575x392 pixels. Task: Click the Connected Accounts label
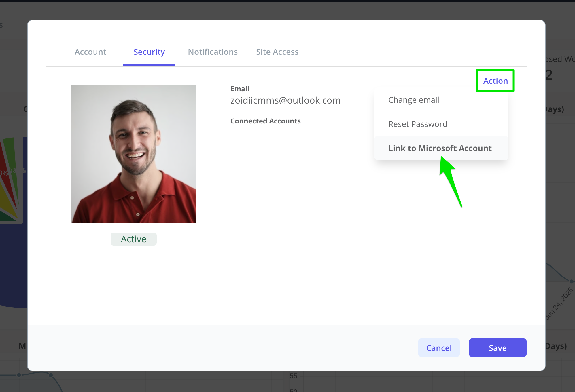265,121
